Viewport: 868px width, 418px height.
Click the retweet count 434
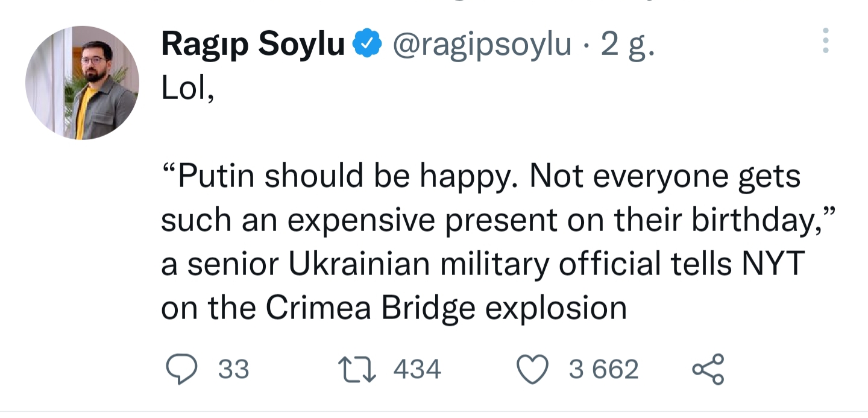point(417,369)
